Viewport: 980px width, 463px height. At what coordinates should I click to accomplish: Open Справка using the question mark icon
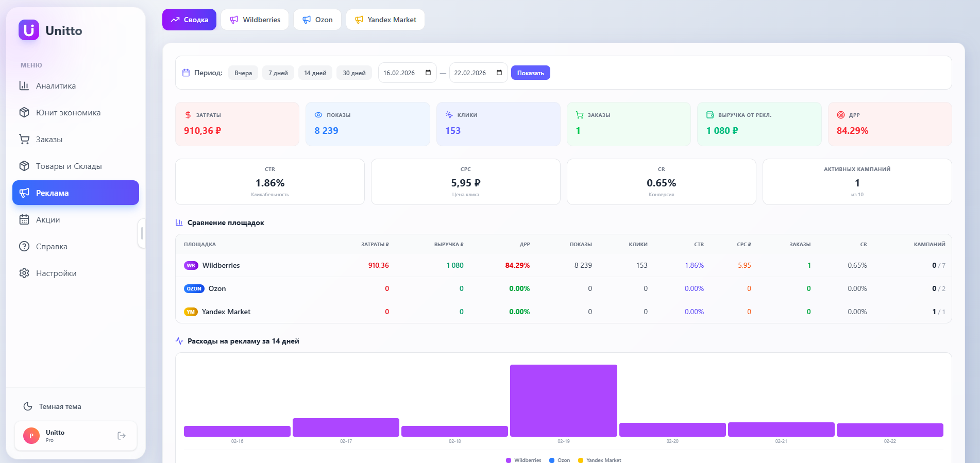pyautogui.click(x=24, y=247)
